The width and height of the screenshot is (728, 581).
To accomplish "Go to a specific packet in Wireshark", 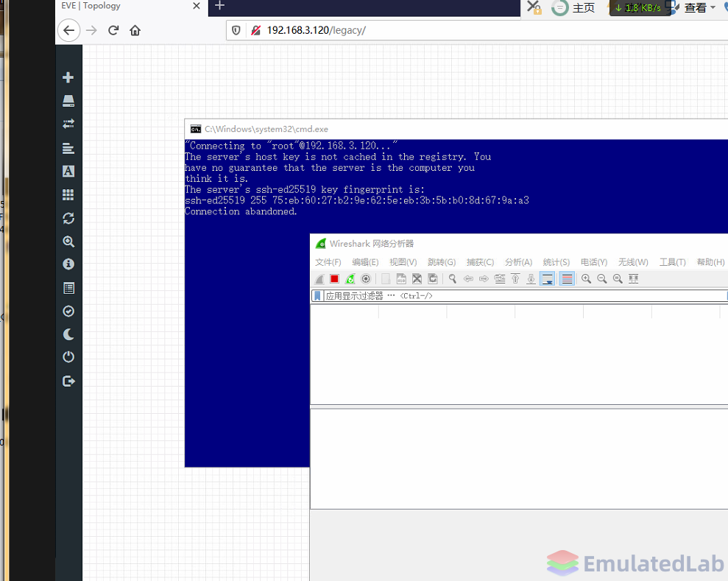I will point(500,278).
